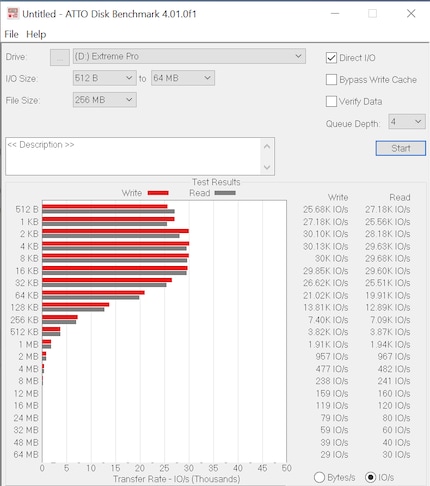Screen dimensions: 430x486
Task: Select the IO/s radio button
Action: 370,477
